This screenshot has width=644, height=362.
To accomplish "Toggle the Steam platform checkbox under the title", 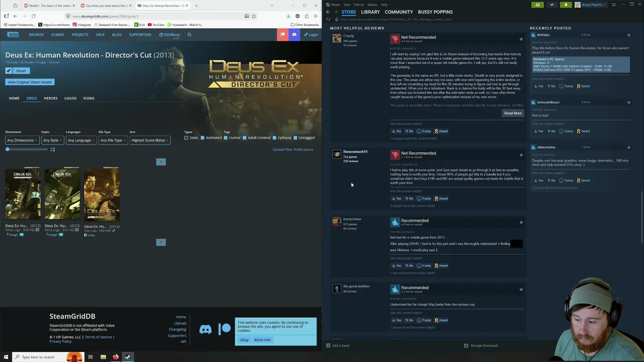I will [9, 71].
